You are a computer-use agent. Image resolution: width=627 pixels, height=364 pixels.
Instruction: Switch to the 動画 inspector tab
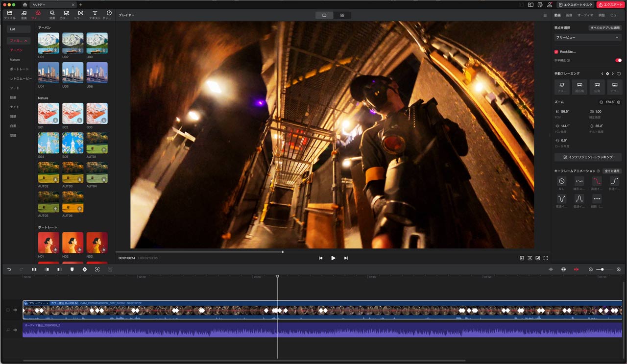click(x=558, y=15)
